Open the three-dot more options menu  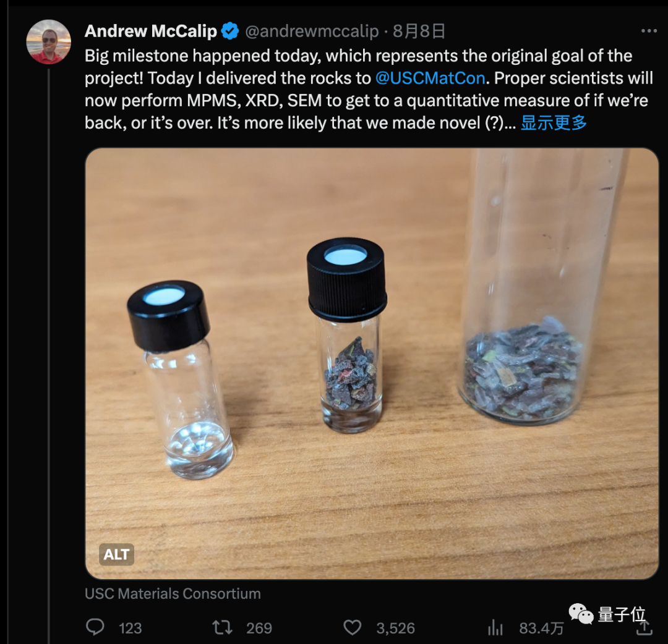pos(649,31)
